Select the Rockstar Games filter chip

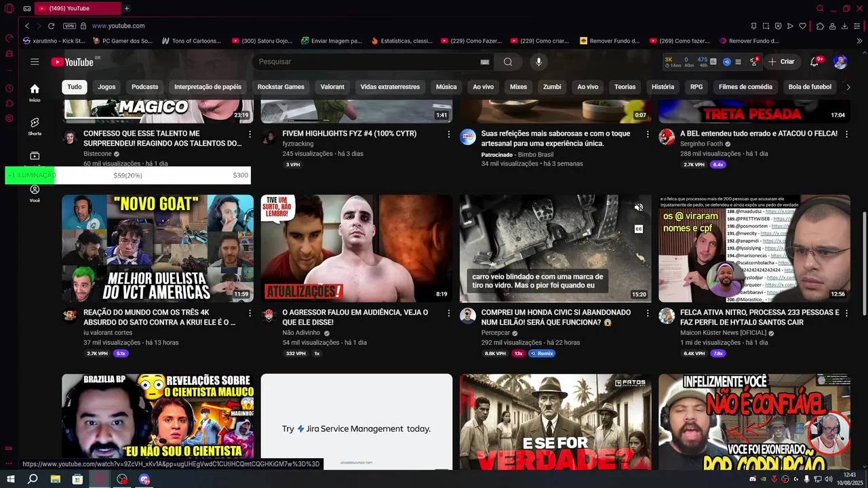click(x=281, y=87)
